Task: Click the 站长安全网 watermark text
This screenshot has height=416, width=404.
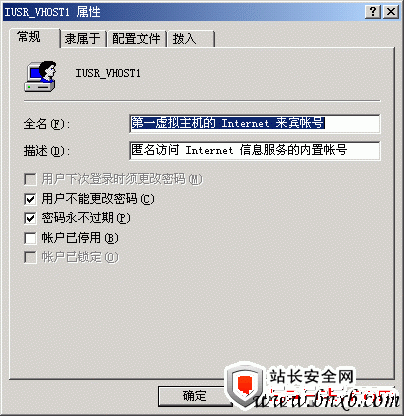Action: (312, 376)
